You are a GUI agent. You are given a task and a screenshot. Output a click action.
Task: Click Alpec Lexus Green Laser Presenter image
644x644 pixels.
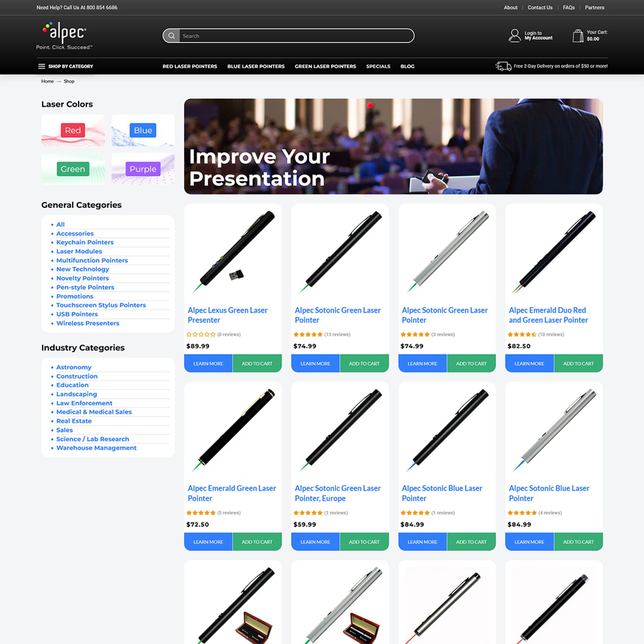(x=233, y=253)
